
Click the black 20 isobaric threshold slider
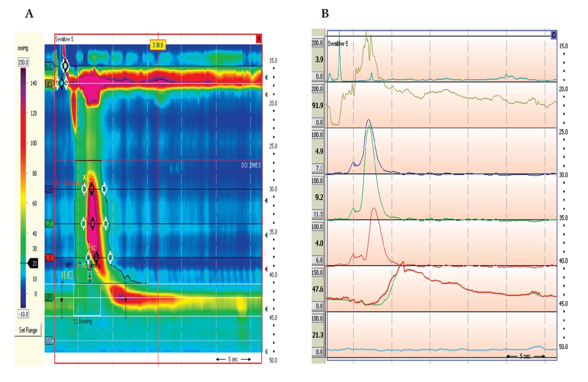[33, 263]
